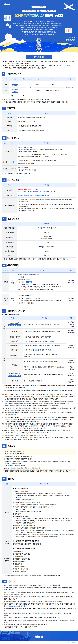Click the Kosti logo at top left
This screenshot has width=78, height=644.
[x=7, y=4]
